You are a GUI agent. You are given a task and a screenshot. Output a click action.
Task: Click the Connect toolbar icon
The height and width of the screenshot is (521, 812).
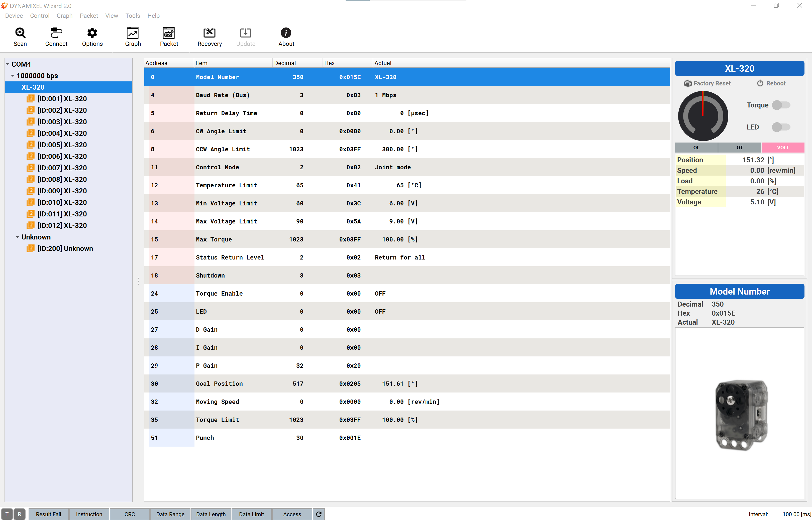coord(56,37)
